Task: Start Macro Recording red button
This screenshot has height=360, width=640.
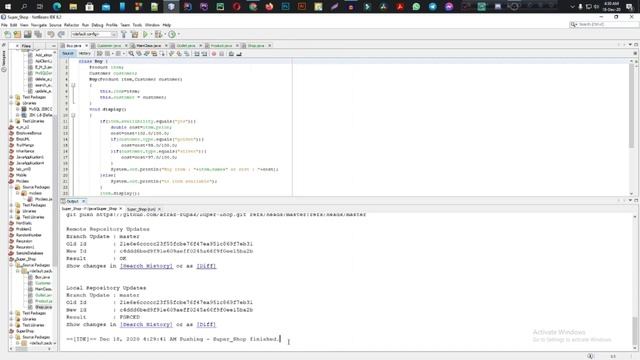Action: tap(214, 54)
